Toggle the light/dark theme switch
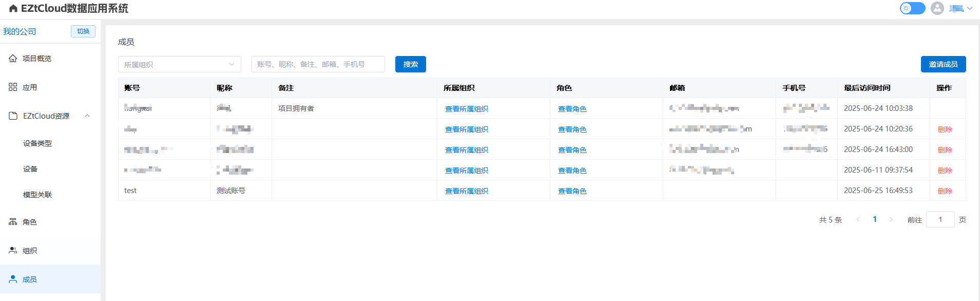Image resolution: width=980 pixels, height=301 pixels. point(912,8)
